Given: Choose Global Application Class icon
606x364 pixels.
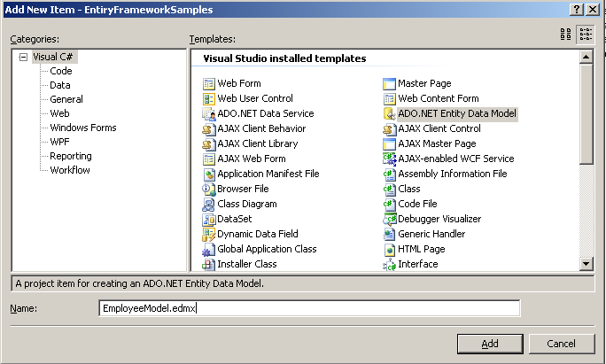Looking at the screenshot, I should [209, 250].
